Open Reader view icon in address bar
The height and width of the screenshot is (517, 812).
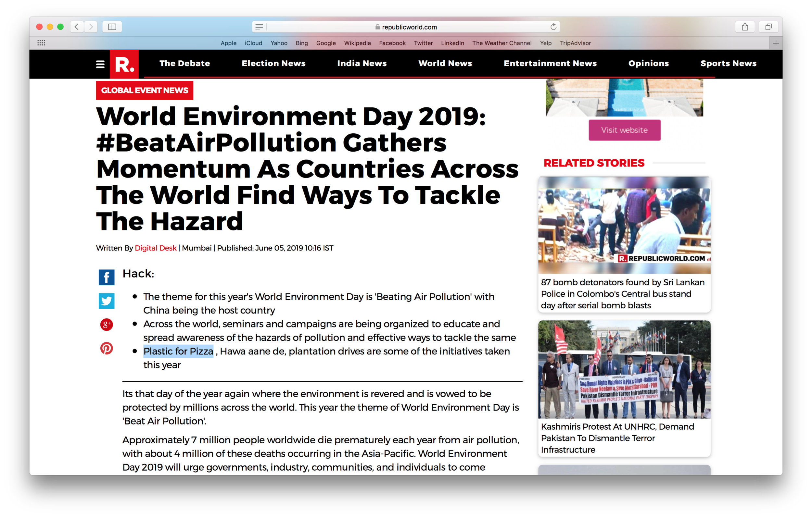click(x=259, y=27)
